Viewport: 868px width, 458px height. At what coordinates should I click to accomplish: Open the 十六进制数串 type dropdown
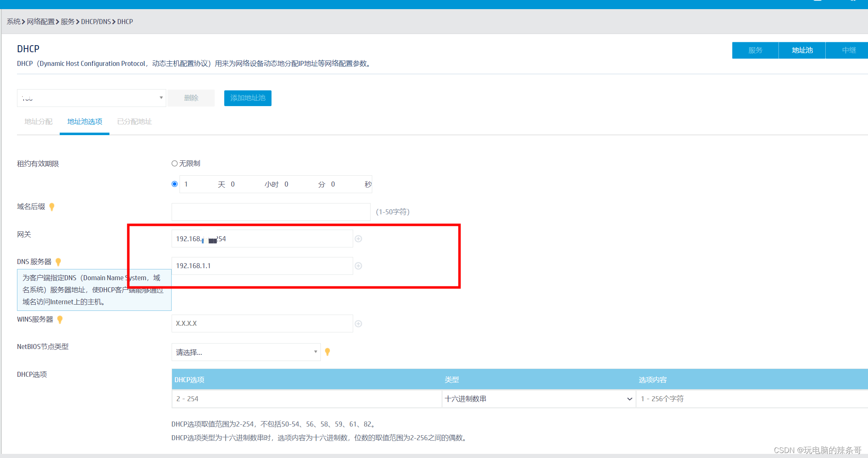click(x=538, y=399)
